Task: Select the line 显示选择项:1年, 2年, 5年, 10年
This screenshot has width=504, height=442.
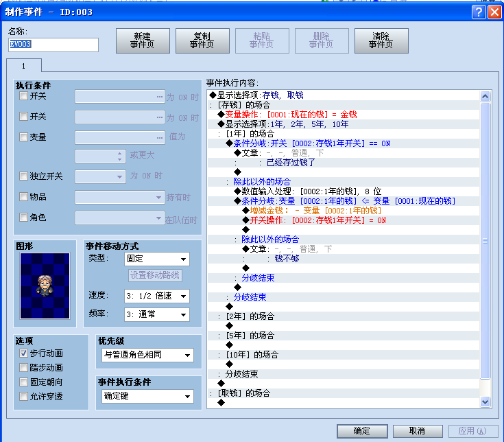Action: pyautogui.click(x=344, y=124)
